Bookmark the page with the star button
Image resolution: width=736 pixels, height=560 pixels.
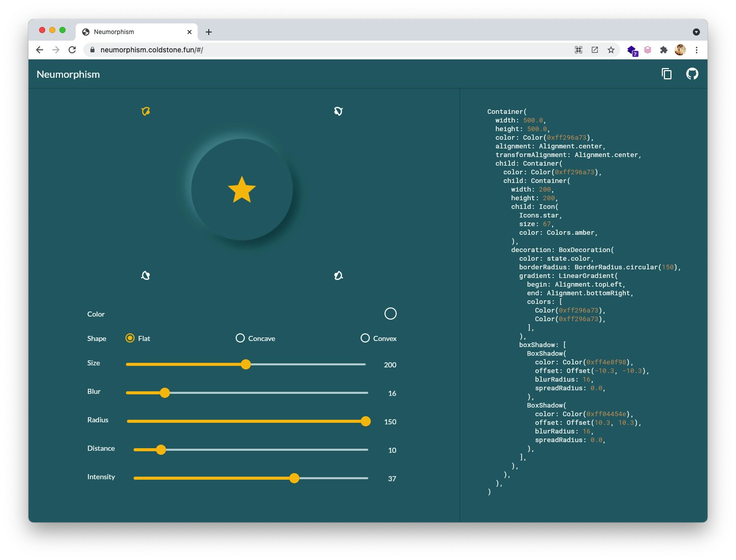pos(611,50)
